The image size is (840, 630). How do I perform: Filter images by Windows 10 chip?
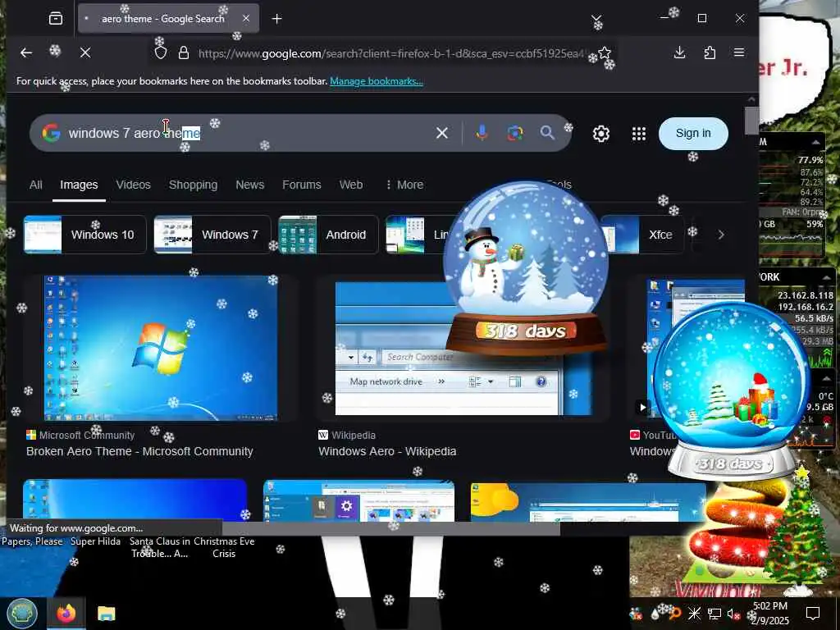(x=84, y=235)
